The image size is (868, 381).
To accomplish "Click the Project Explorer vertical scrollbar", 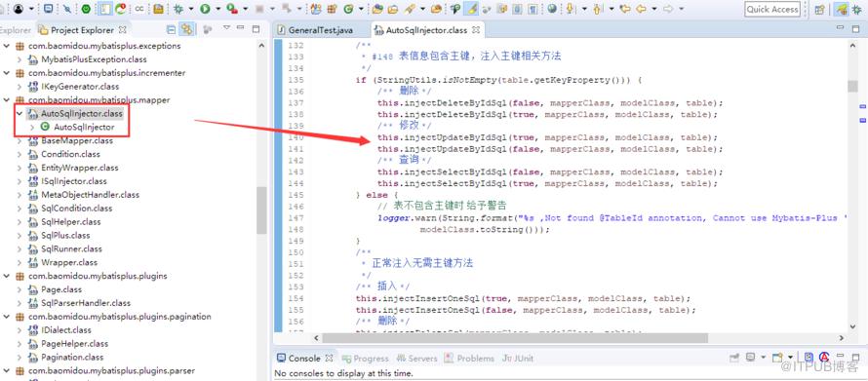I will coord(261,210).
